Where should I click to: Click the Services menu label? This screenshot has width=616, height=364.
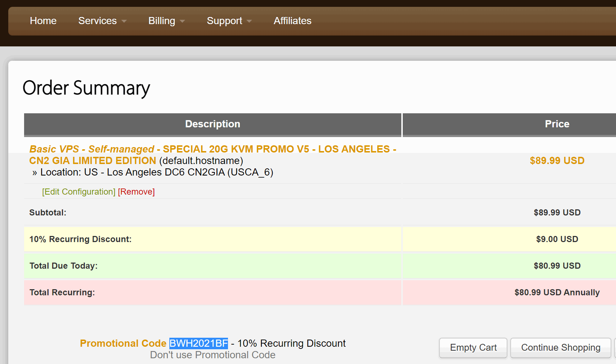[97, 21]
